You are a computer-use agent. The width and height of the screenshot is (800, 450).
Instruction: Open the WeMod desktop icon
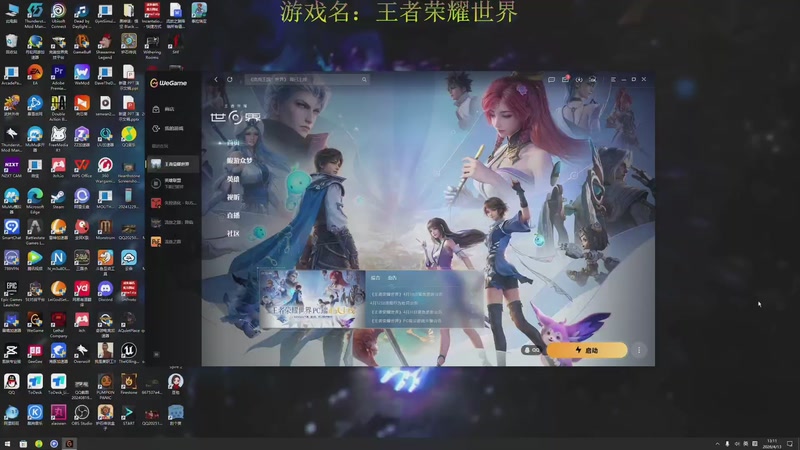[x=82, y=75]
